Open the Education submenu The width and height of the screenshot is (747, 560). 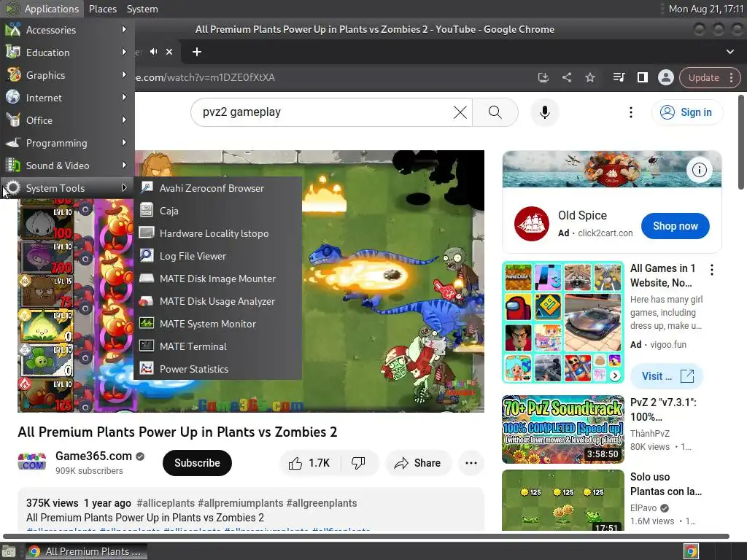67,52
